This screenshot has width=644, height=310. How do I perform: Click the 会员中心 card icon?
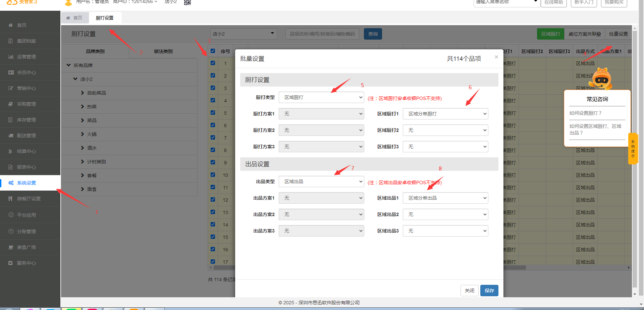pos(10,72)
